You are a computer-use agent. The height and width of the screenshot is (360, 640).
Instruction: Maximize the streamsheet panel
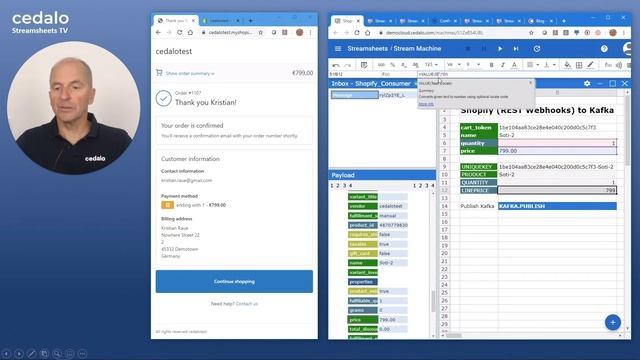612,83
